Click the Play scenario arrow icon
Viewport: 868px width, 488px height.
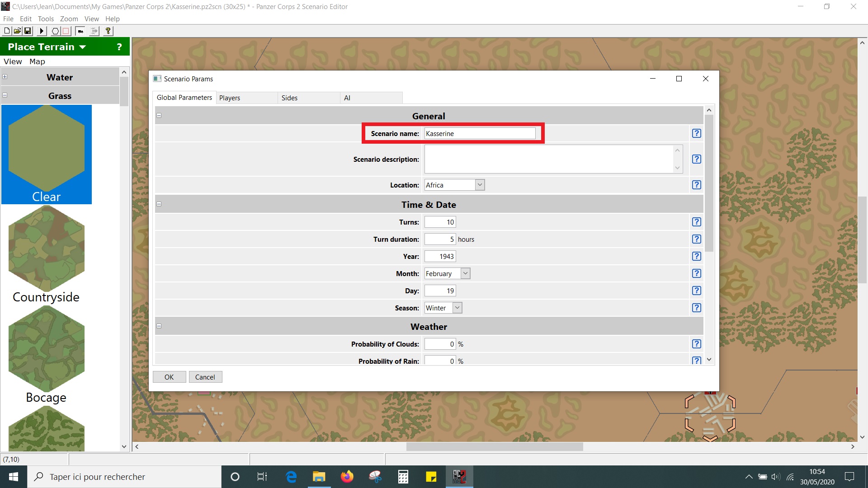42,31
